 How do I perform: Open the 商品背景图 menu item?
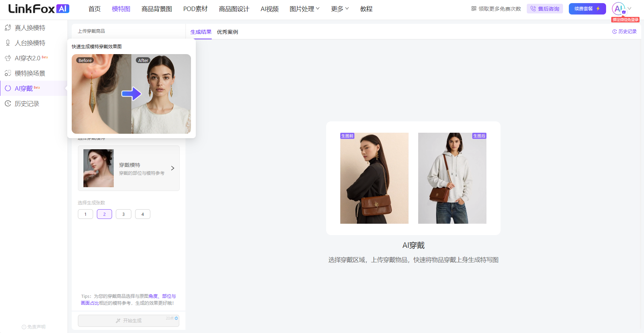tap(157, 9)
